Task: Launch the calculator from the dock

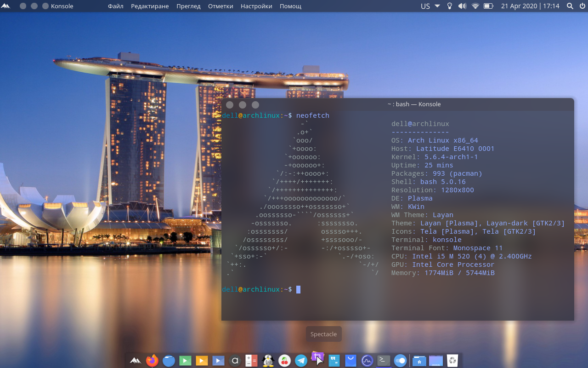Action: pos(251,361)
